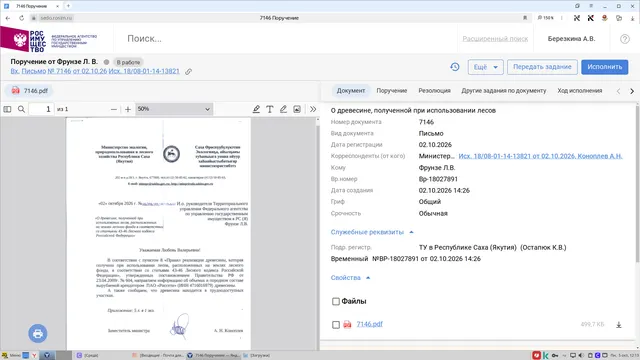
Task: Tick the checkbox next to 7146.pdf
Action: 336,324
